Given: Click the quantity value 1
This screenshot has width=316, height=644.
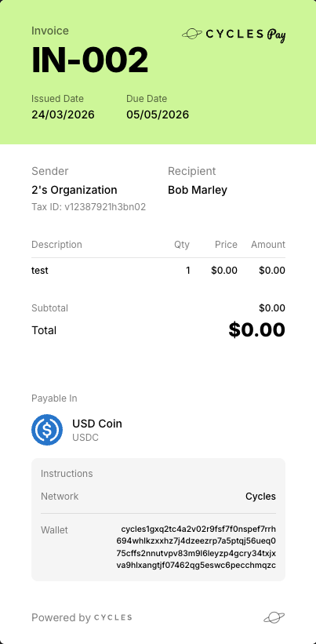Looking at the screenshot, I should point(188,271).
